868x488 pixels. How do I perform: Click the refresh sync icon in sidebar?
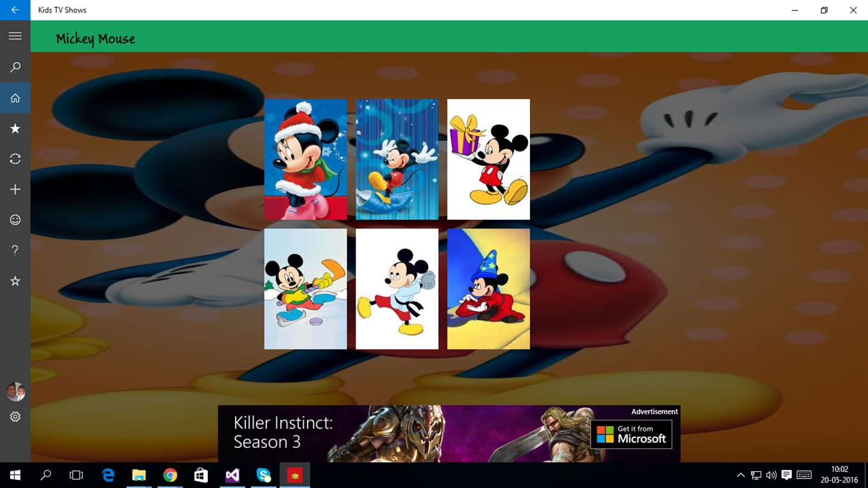tap(15, 159)
